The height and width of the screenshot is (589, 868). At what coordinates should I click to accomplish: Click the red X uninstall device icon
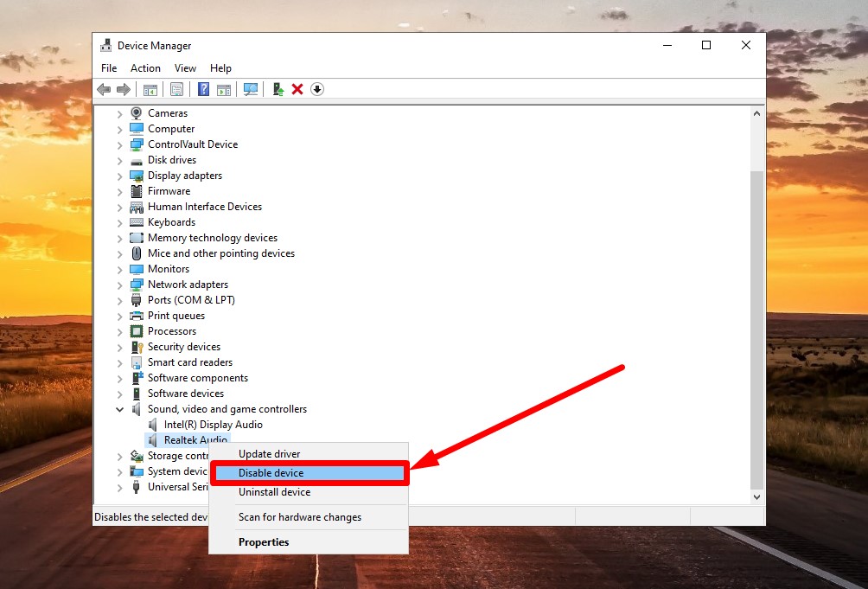[297, 89]
